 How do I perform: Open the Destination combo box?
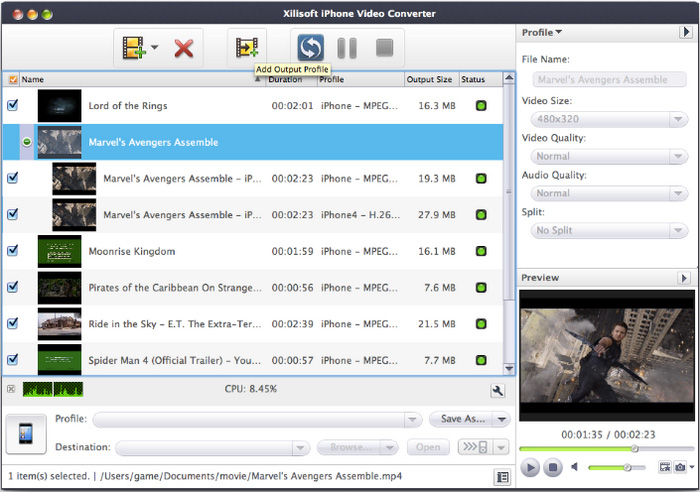click(x=212, y=448)
